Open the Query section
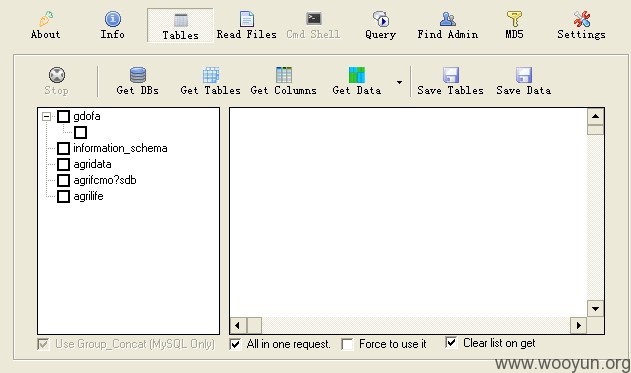Screen dimensions: 631x373 tap(380, 25)
